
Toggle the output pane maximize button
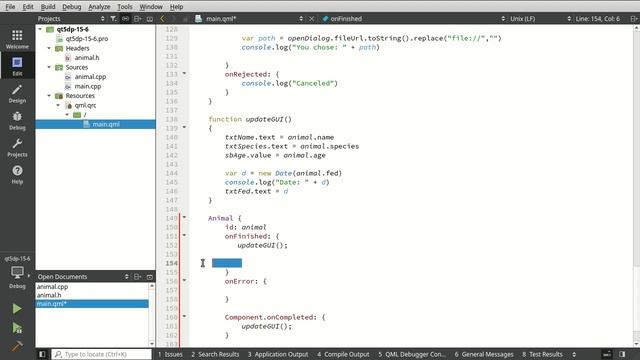607,354
